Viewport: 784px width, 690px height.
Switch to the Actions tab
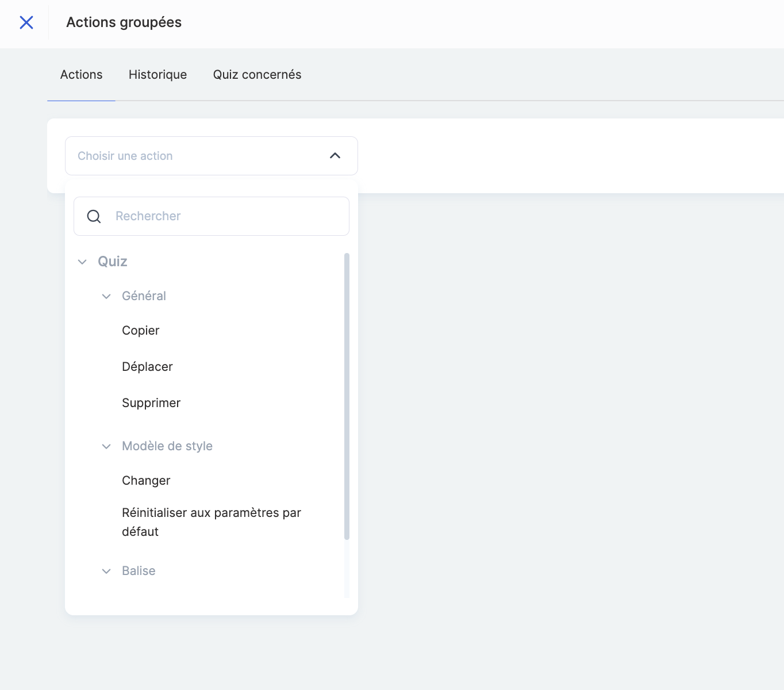tap(81, 75)
